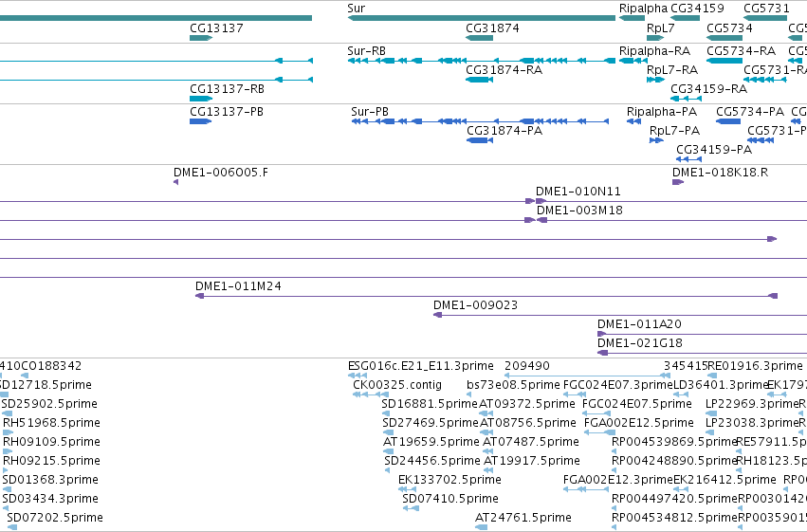This screenshot has height=532, width=807.
Task: Select the RpL7 gene arrow
Action: pos(655,38)
